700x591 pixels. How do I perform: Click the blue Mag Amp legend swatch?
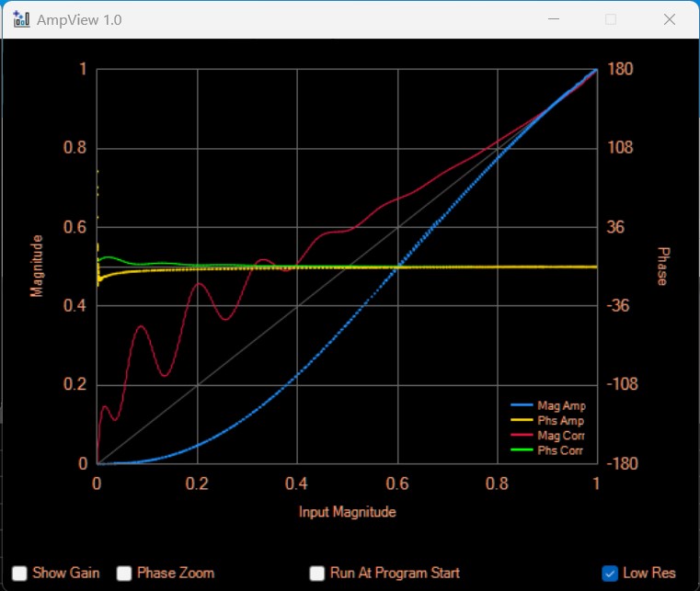click(x=522, y=405)
